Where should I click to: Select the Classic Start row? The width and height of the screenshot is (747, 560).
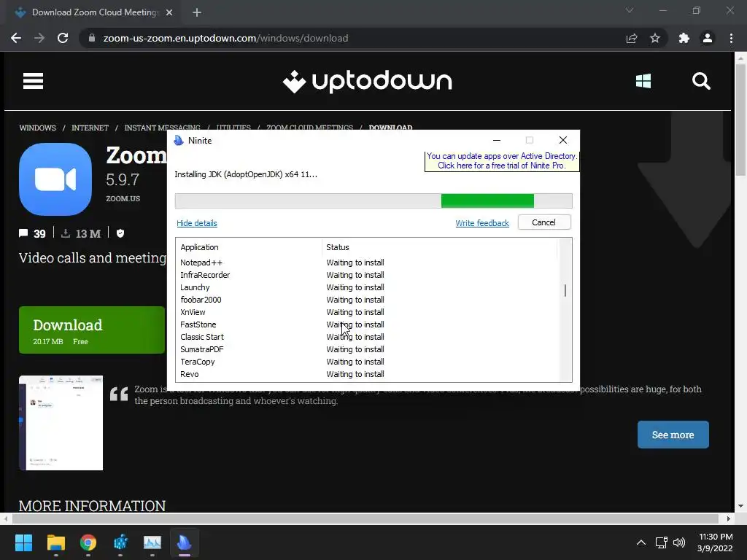(x=367, y=337)
